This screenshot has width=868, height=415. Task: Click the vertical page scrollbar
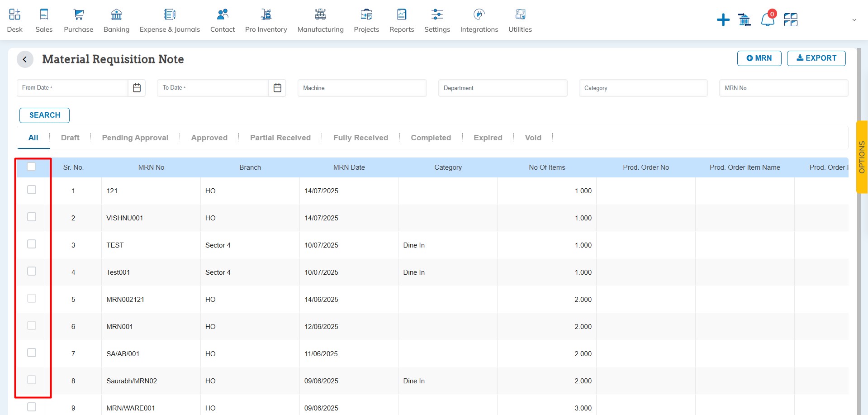[859, 231]
